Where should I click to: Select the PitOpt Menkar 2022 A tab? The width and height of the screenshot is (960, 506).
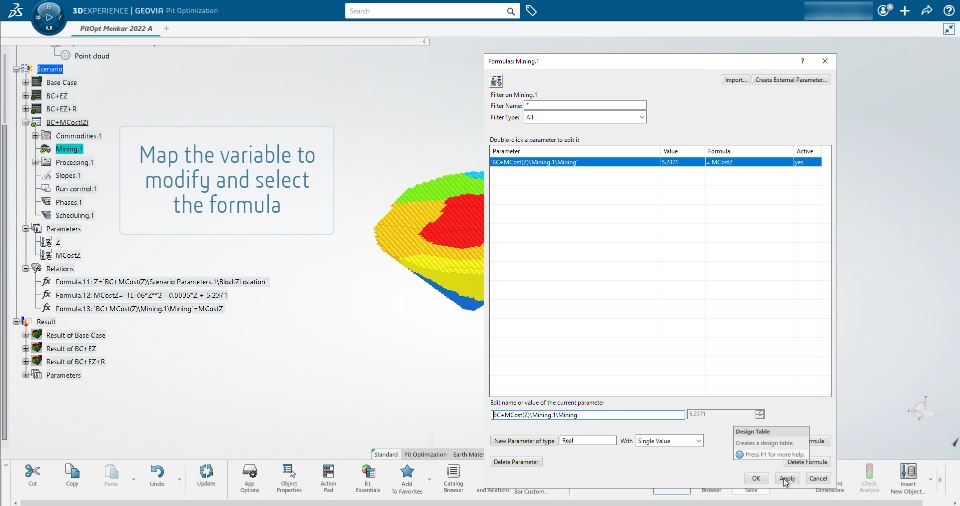116,28
